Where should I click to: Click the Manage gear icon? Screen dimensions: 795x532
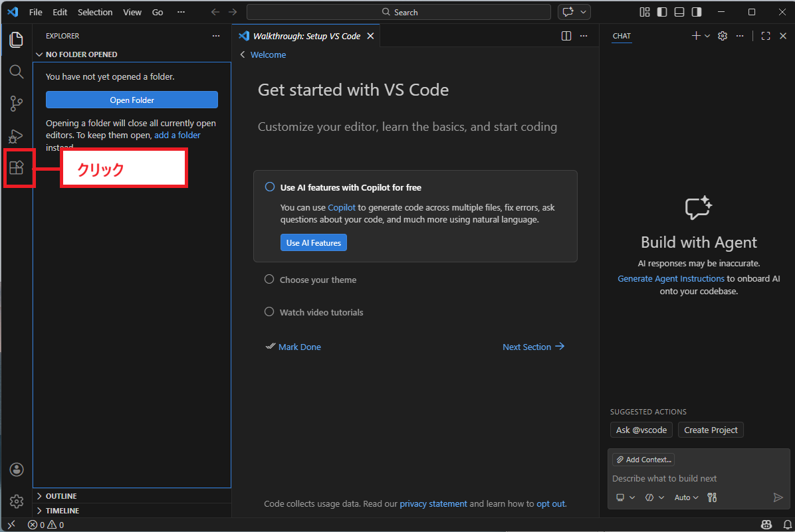pos(17,501)
